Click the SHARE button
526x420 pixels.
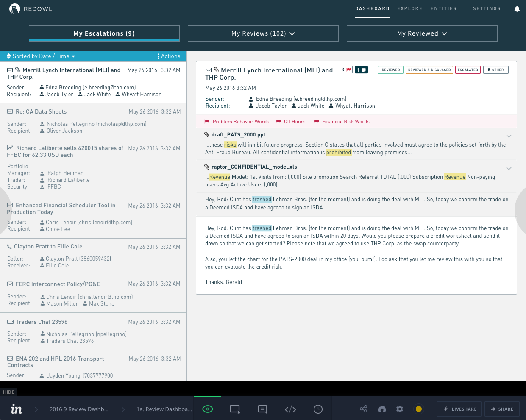[502, 409]
